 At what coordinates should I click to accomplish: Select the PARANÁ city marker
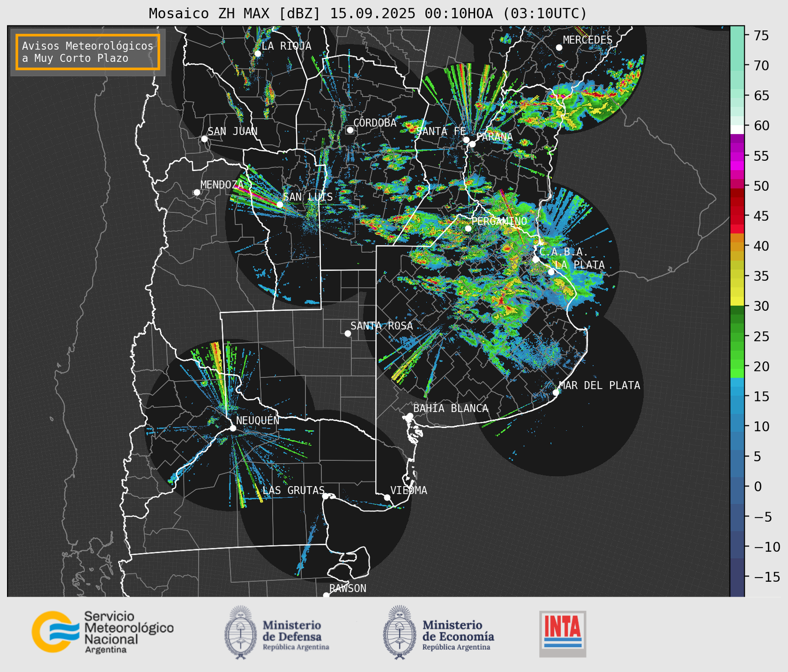(x=472, y=144)
